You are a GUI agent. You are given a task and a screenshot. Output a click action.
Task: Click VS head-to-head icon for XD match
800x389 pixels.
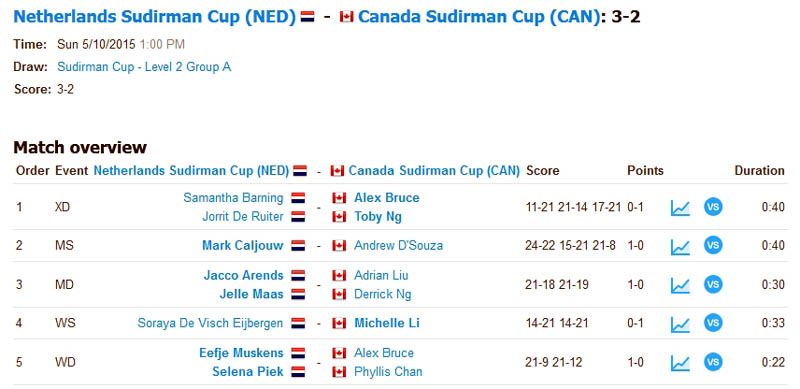pyautogui.click(x=713, y=207)
